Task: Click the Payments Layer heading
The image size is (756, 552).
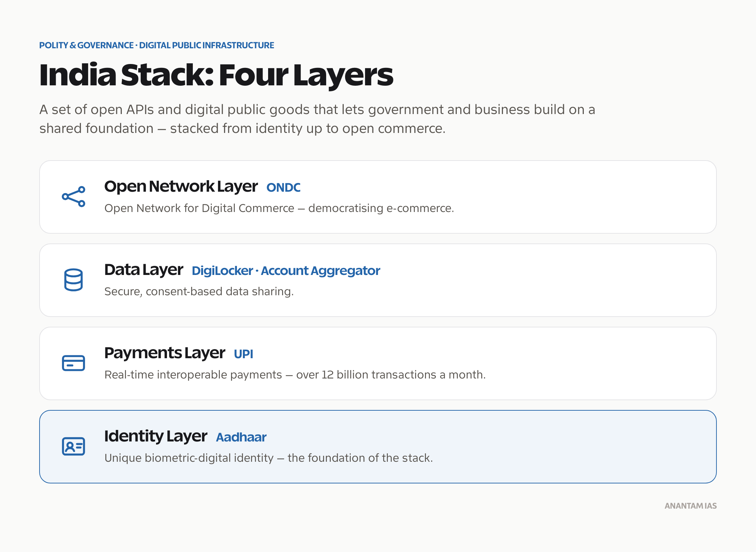Action: 165,353
